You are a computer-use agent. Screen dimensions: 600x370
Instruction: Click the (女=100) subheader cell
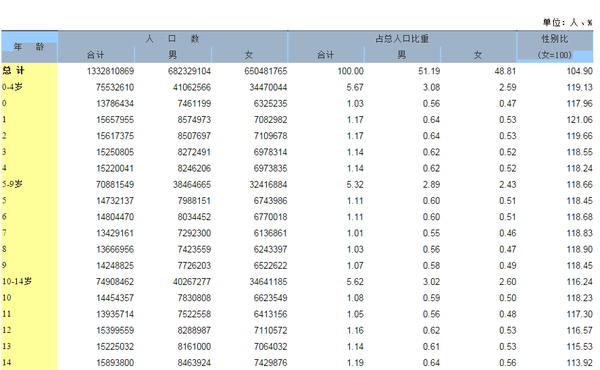tap(555, 55)
